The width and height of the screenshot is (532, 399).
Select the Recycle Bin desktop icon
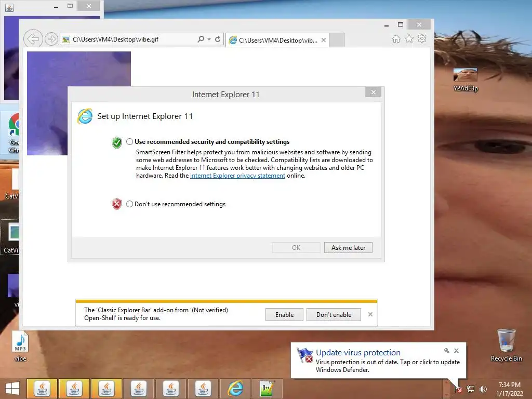click(506, 345)
